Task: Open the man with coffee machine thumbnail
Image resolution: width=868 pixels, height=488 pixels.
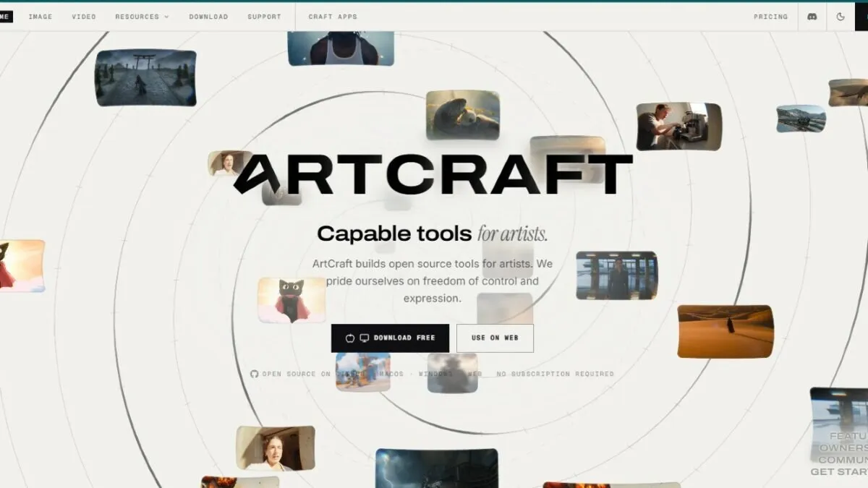Action: 678,126
